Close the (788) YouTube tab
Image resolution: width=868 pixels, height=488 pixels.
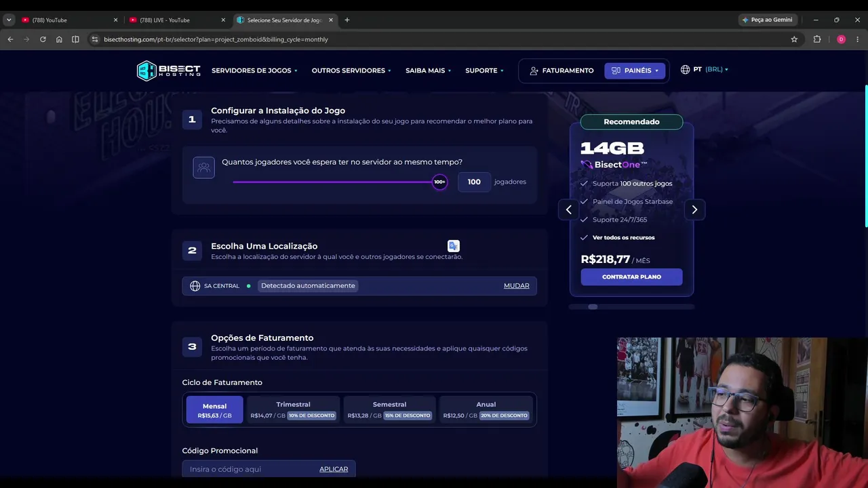[115, 20]
